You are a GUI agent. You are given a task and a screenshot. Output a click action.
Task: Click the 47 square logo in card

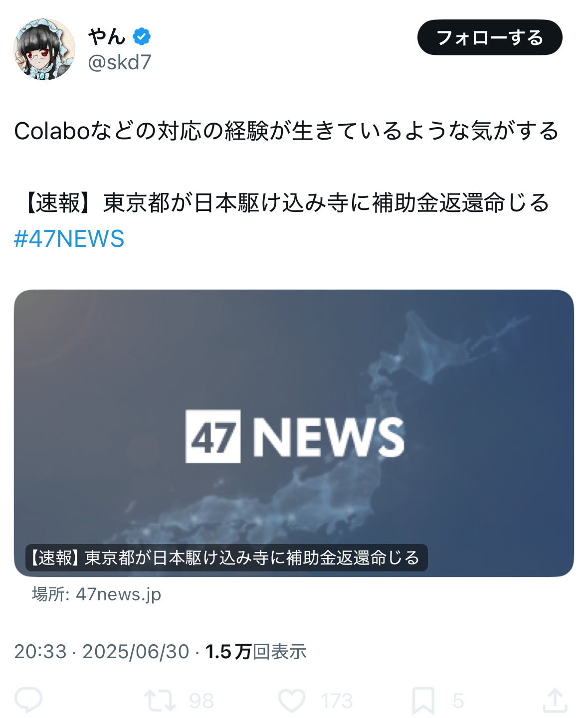tap(213, 436)
